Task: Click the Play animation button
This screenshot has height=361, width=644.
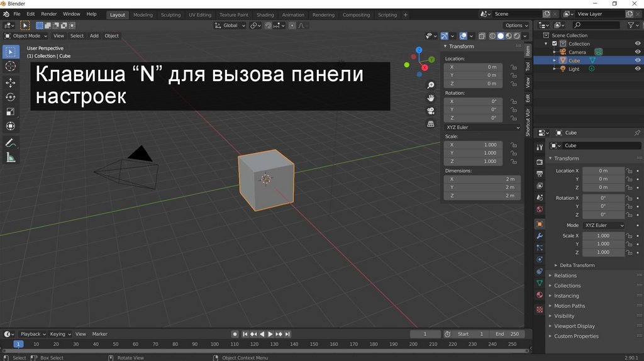Action: pyautogui.click(x=270, y=334)
